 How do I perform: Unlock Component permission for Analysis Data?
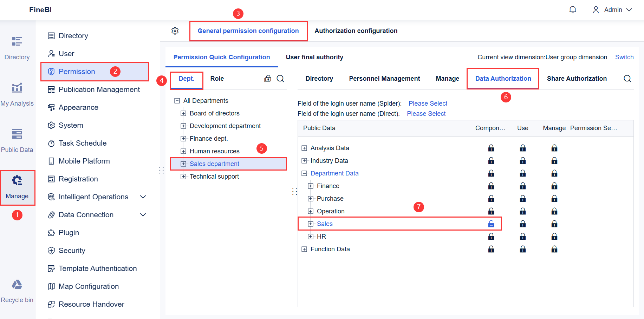pos(491,148)
